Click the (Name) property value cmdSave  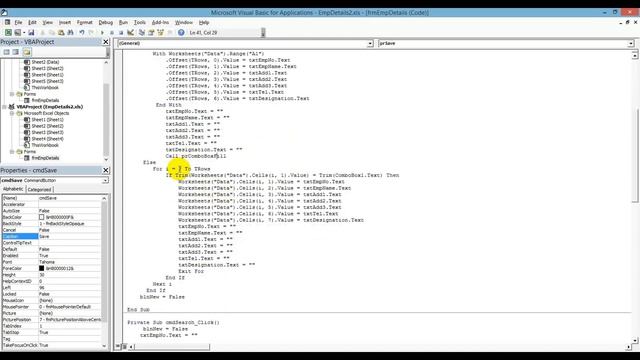point(48,198)
